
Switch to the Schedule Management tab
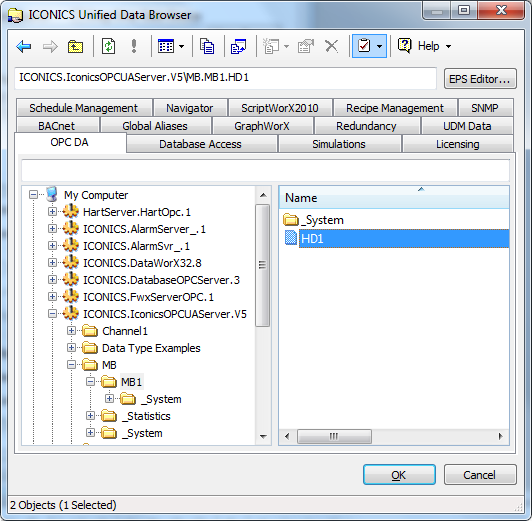[83, 108]
